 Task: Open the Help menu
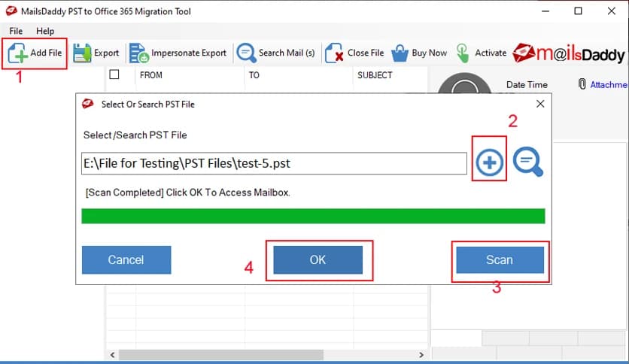pyautogui.click(x=45, y=31)
